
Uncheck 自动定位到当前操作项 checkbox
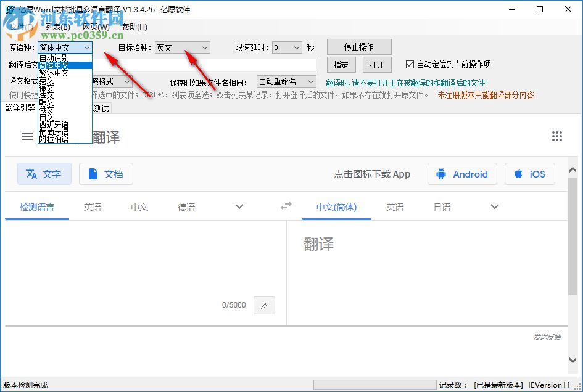pos(409,65)
